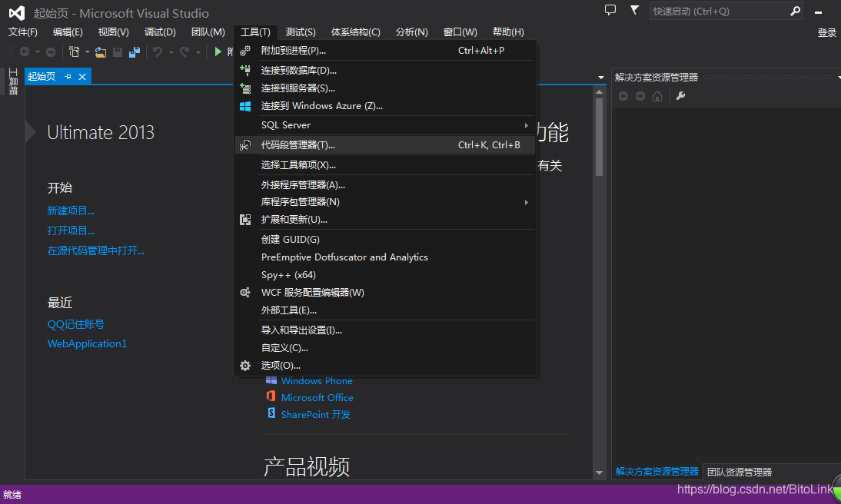Image resolution: width=841 pixels, height=504 pixels.
Task: Open recent project WebApplication1
Action: [x=88, y=343]
